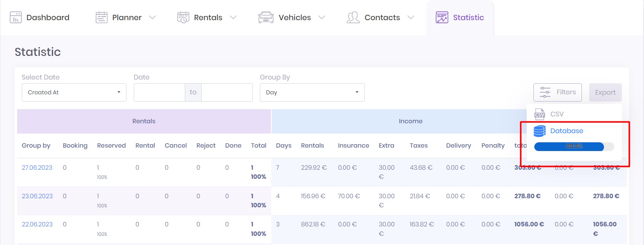Click the Rentals calendar-clock icon
Viewport: 644px width, 245px height.
183,17
